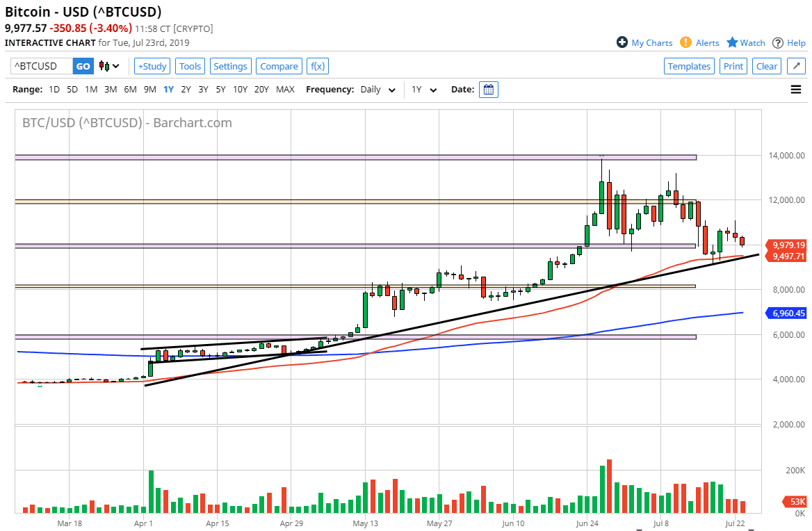Open the Tools menu
The image size is (812, 531).
[x=190, y=66]
